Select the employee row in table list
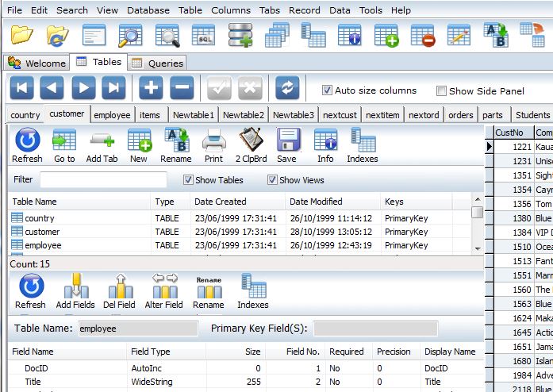The width and height of the screenshot is (553, 392). pos(240,245)
